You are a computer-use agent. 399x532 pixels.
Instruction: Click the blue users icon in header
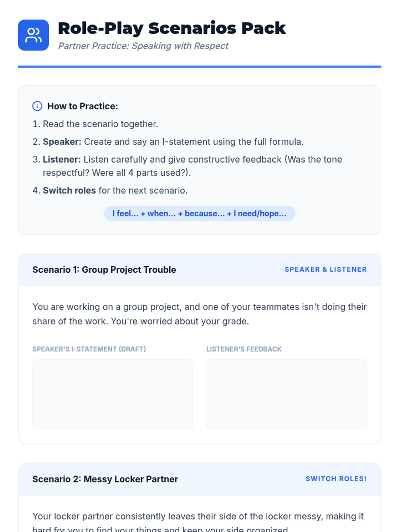pos(33,35)
